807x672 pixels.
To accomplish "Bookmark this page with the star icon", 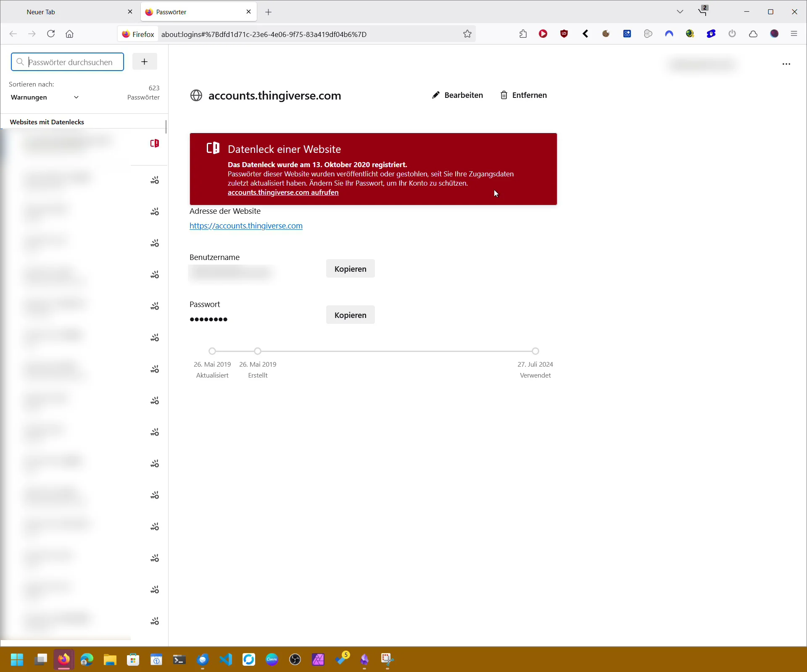I will click(467, 34).
